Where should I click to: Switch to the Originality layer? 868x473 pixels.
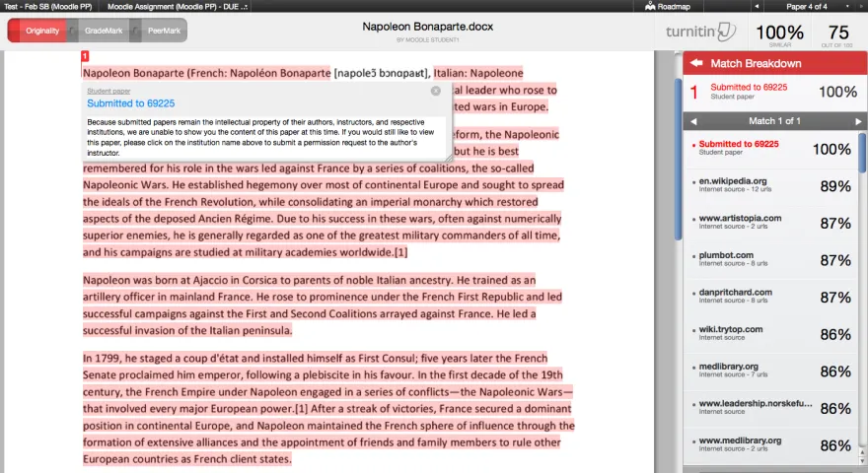37,31
